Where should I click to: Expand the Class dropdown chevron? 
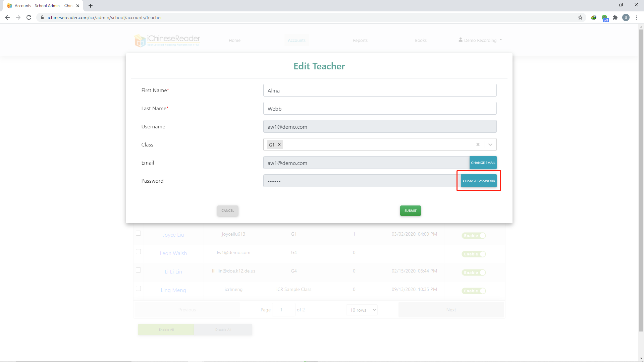[490, 144]
